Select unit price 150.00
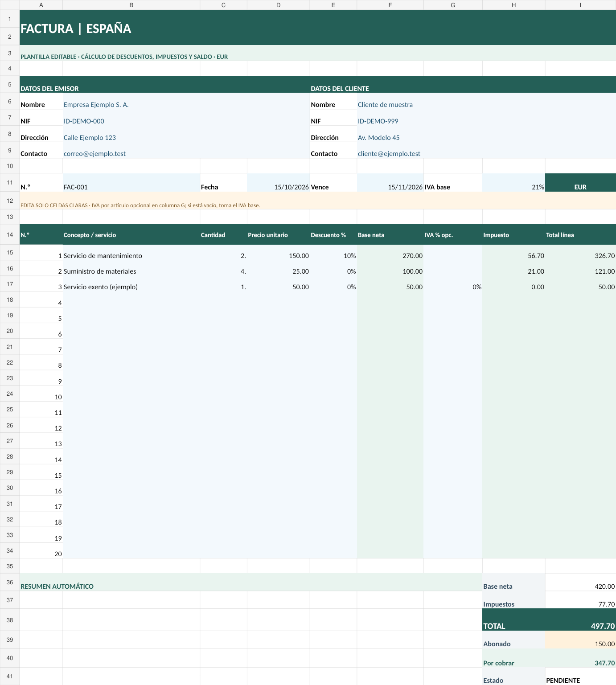Image resolution: width=616 pixels, height=685 pixels. coord(279,253)
